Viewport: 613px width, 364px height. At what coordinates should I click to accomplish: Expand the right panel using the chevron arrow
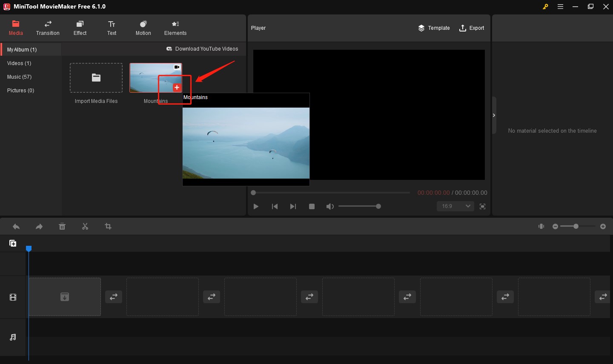click(494, 115)
